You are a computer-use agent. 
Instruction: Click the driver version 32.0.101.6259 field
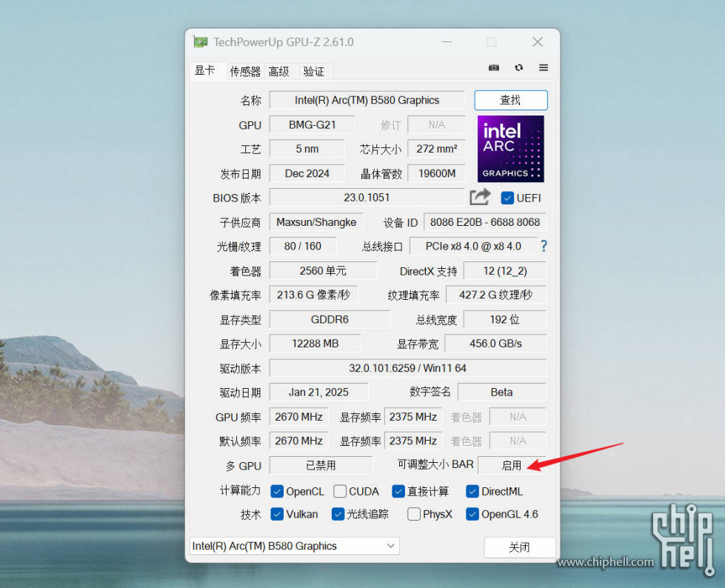point(408,368)
